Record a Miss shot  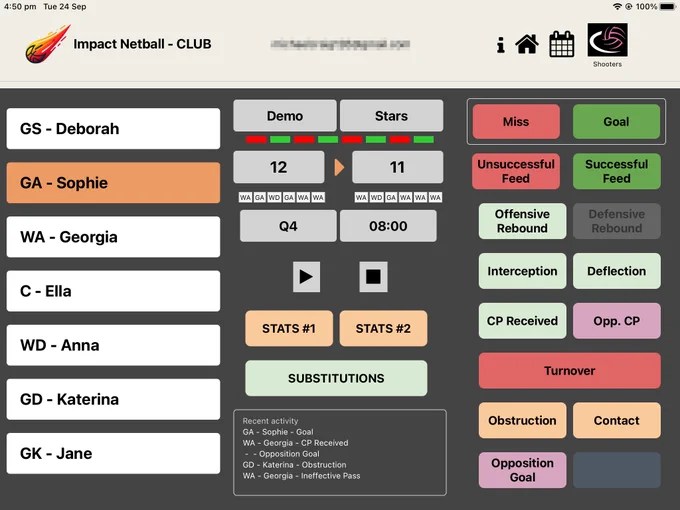pyautogui.click(x=516, y=122)
